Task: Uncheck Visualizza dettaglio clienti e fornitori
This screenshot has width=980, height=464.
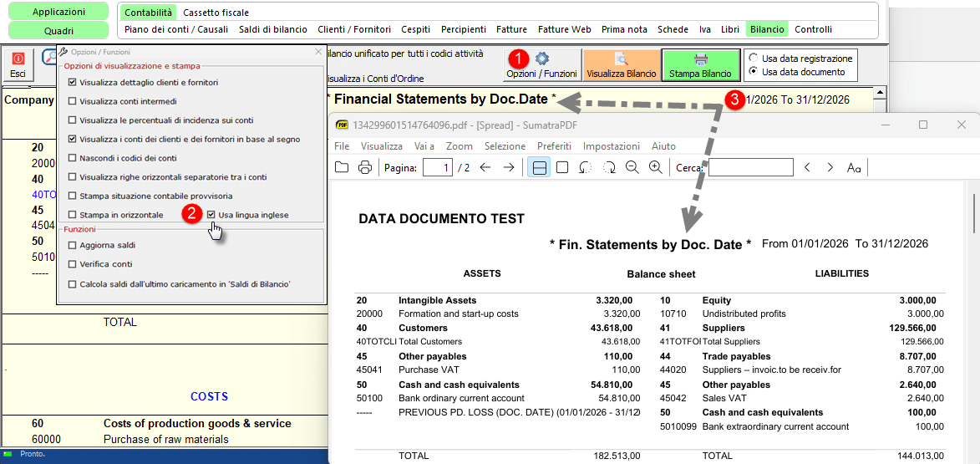Action: 73,82
